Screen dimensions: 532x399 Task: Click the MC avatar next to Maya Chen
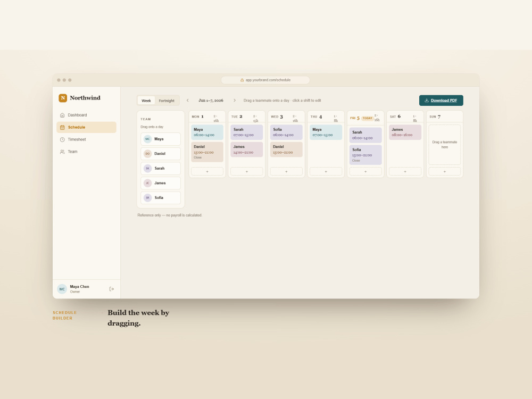62,289
